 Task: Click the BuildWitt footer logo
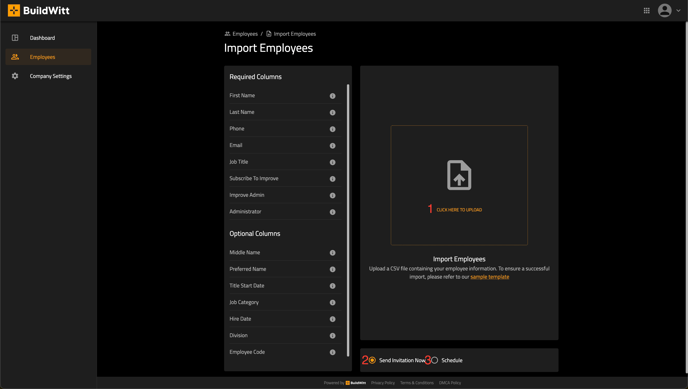[356, 383]
